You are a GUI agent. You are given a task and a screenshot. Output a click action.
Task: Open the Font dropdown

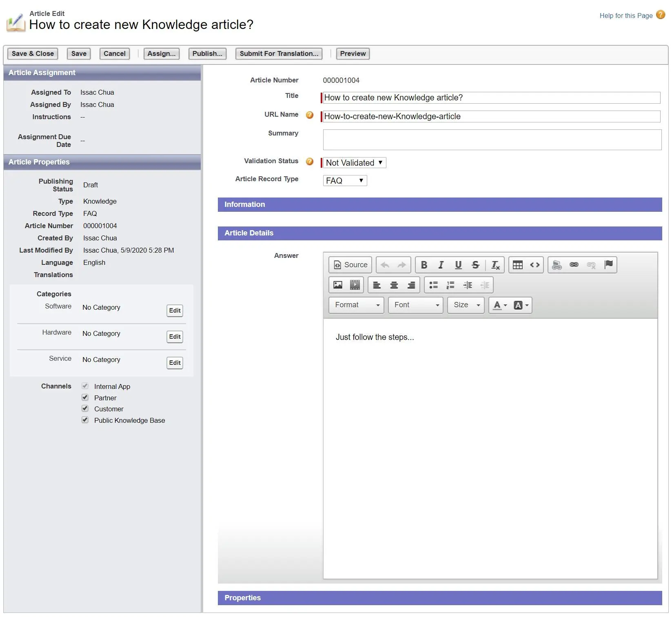point(416,305)
